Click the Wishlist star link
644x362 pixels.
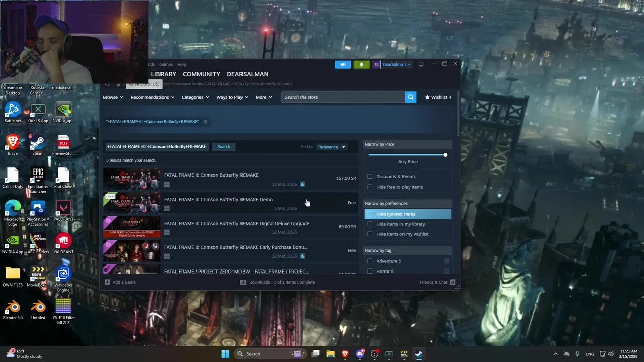438,97
